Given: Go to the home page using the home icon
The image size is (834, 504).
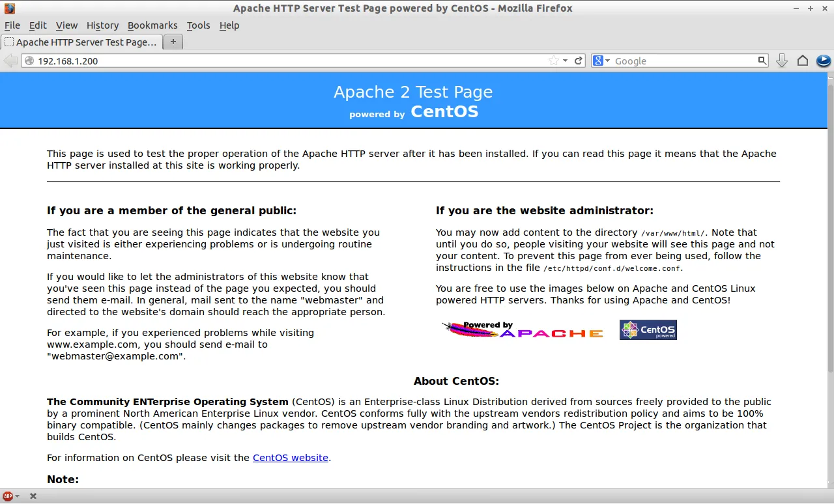Looking at the screenshot, I should point(803,61).
